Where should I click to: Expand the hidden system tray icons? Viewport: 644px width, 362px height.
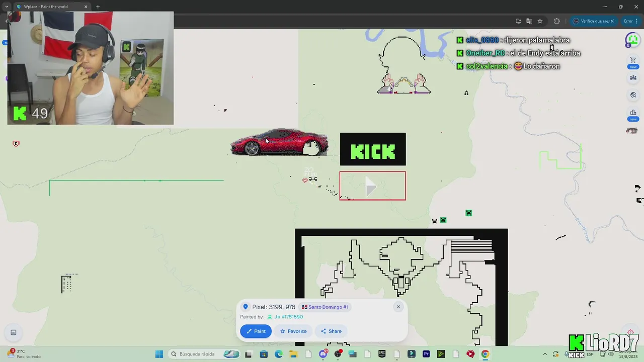545,354
